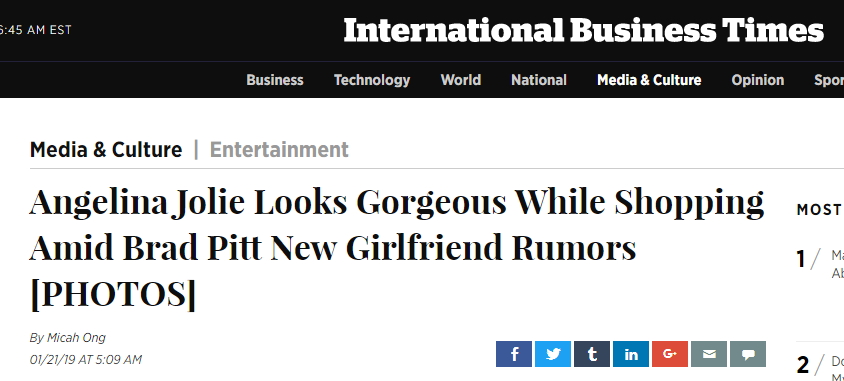Click the International Business Times logo
The height and width of the screenshot is (381, 844).
583,30
